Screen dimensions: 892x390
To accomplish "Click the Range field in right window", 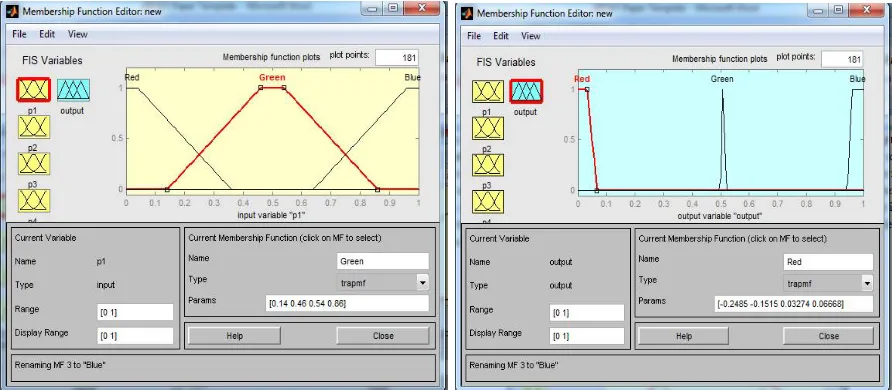I will (x=587, y=313).
